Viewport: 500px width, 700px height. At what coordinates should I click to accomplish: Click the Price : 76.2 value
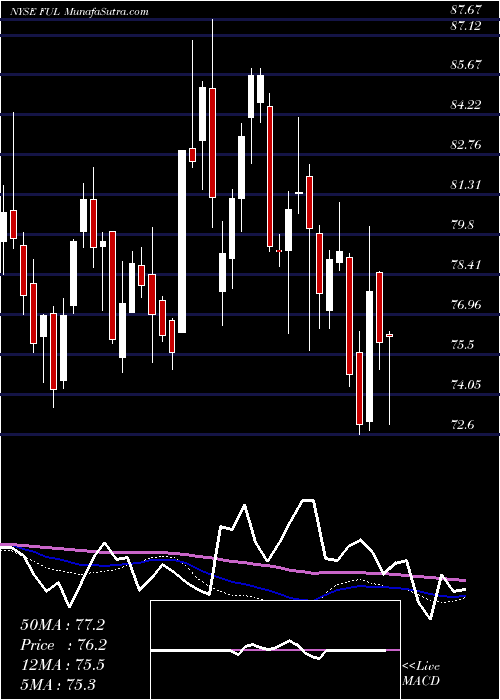click(62, 645)
